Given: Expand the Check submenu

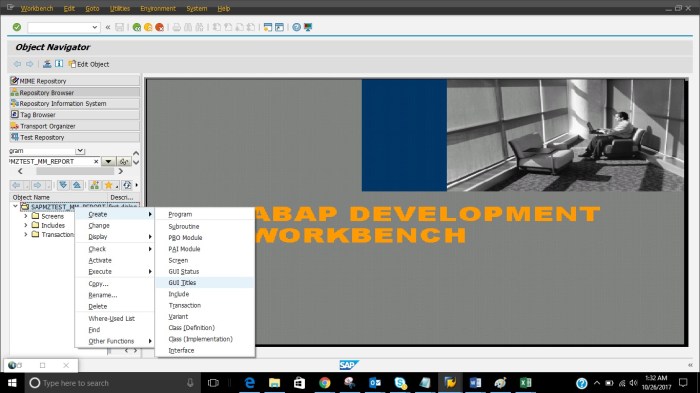Looking at the screenshot, I should 114,249.
